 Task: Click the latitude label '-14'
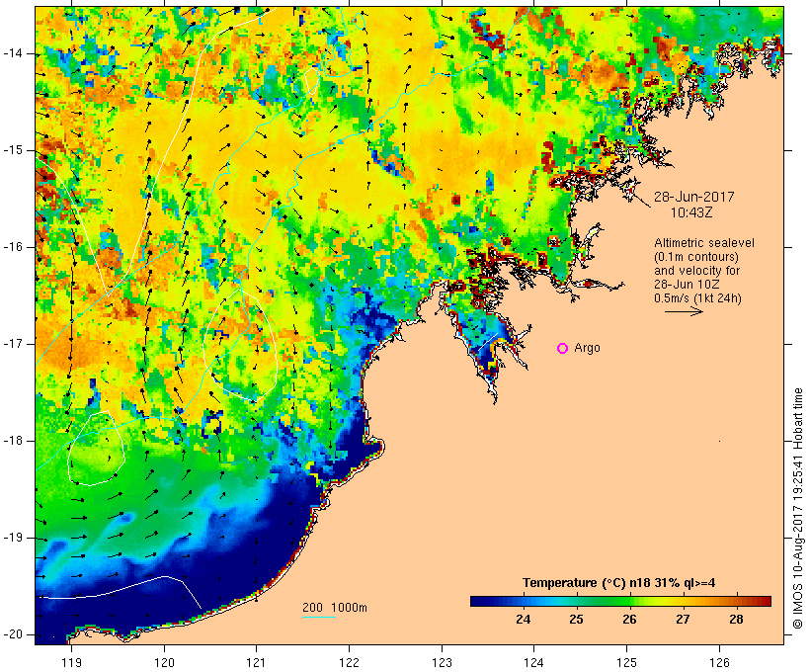(13, 53)
